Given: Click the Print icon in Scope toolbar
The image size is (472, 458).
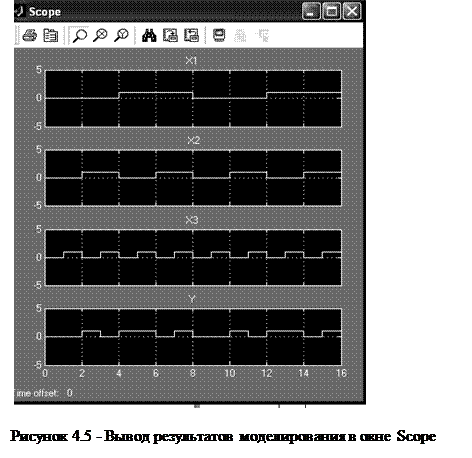Looking at the screenshot, I should tap(30, 35).
